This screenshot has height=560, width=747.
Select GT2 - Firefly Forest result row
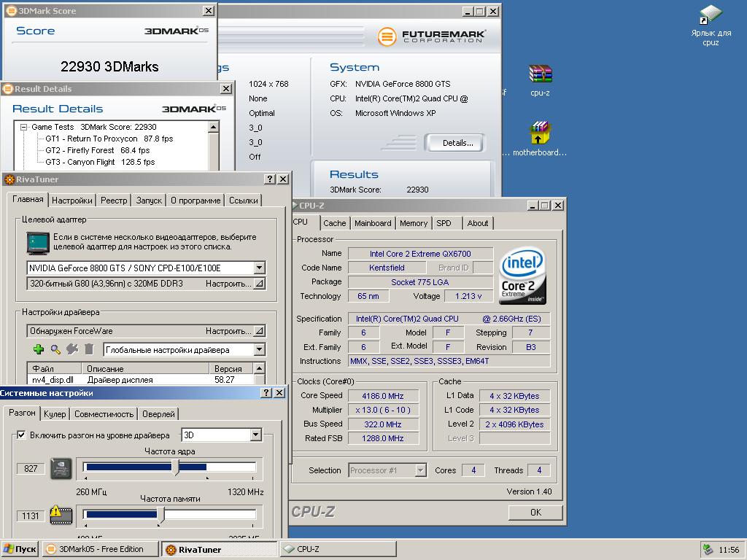(x=97, y=150)
